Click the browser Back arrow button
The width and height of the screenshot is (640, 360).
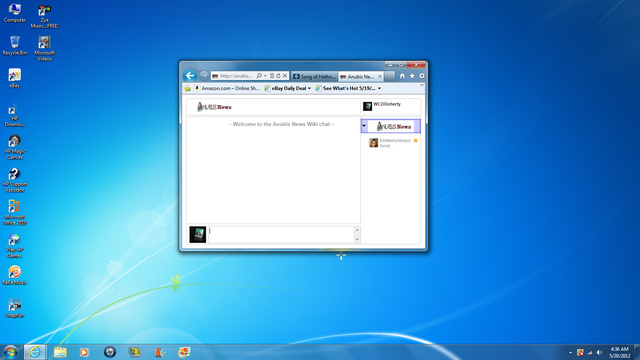[190, 76]
